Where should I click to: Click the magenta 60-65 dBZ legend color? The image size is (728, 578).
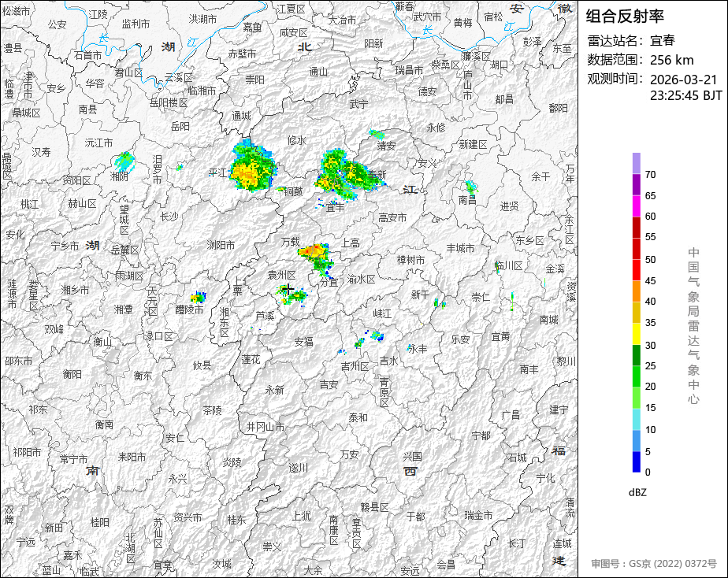(636, 206)
